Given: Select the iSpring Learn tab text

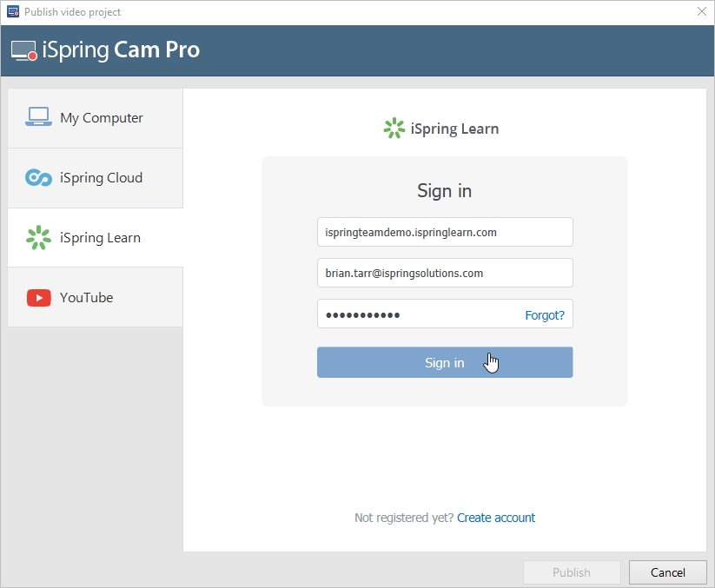Looking at the screenshot, I should coord(100,238).
